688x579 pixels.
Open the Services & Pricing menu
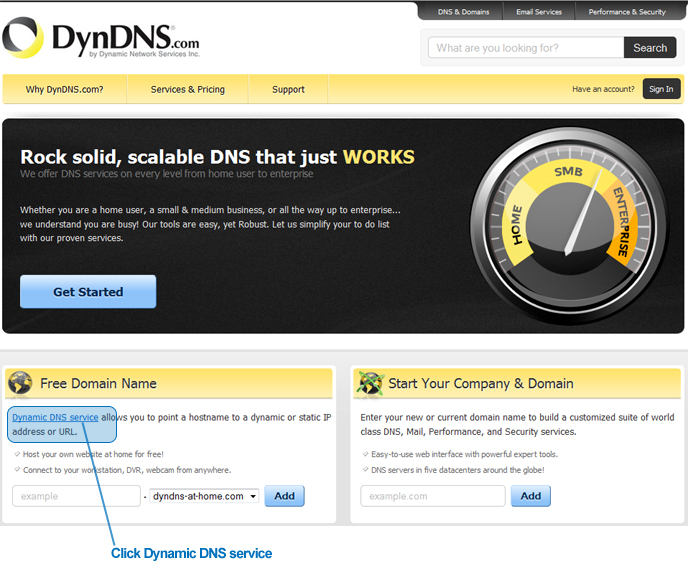(188, 89)
